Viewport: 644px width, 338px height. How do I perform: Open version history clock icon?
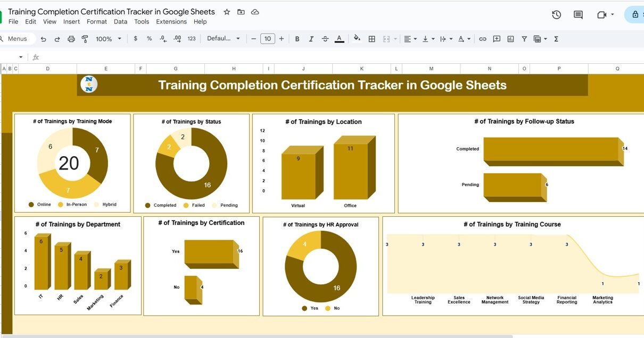pyautogui.click(x=556, y=15)
